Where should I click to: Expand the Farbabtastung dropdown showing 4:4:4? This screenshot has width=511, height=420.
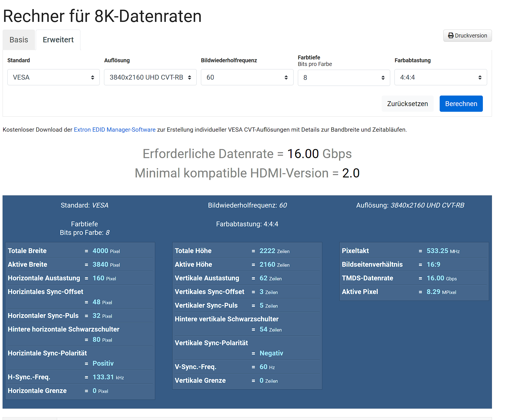coord(441,77)
